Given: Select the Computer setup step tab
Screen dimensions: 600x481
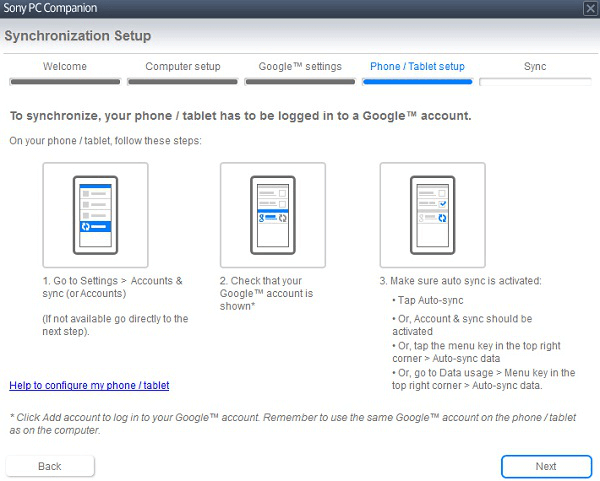Looking at the screenshot, I should coord(183,66).
